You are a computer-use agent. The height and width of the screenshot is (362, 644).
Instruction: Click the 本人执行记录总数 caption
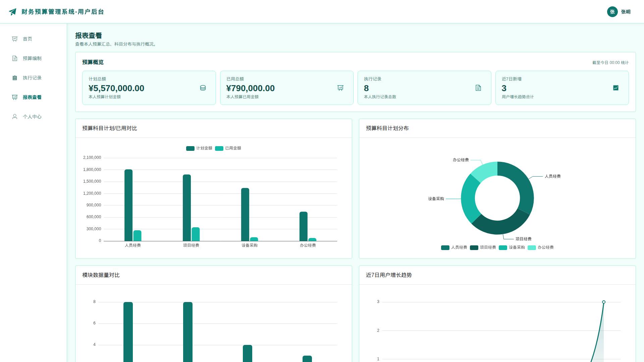point(380,97)
